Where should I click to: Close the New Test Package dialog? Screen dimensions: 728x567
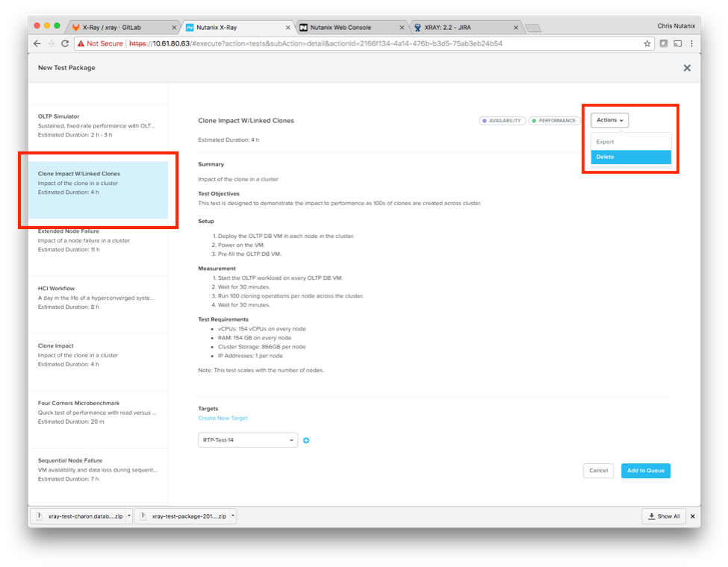pyautogui.click(x=687, y=68)
